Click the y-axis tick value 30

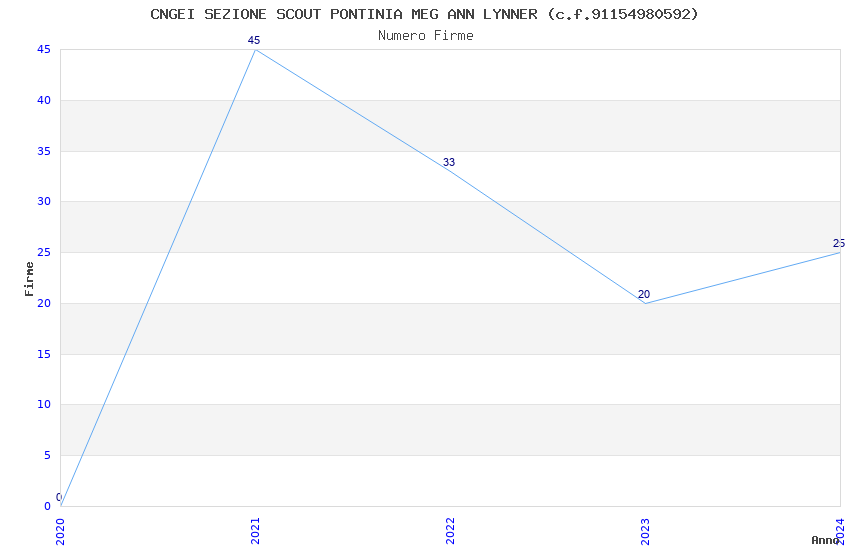click(44, 201)
